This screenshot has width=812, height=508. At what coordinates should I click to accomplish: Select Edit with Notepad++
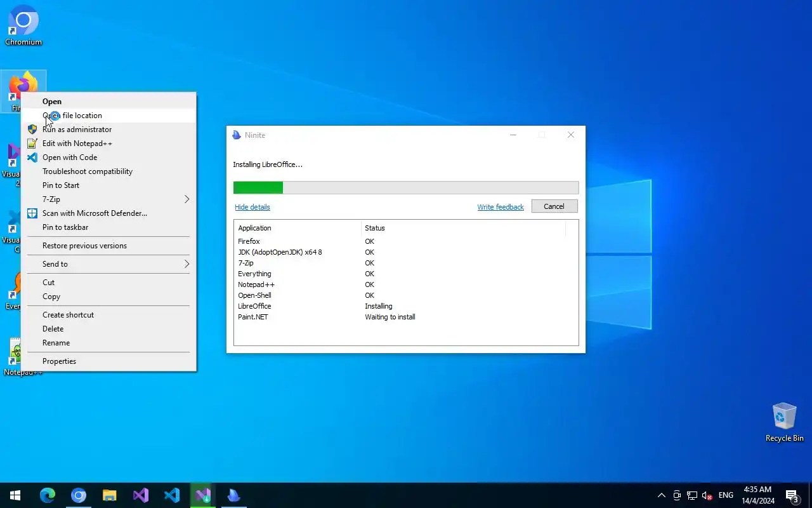108,143
